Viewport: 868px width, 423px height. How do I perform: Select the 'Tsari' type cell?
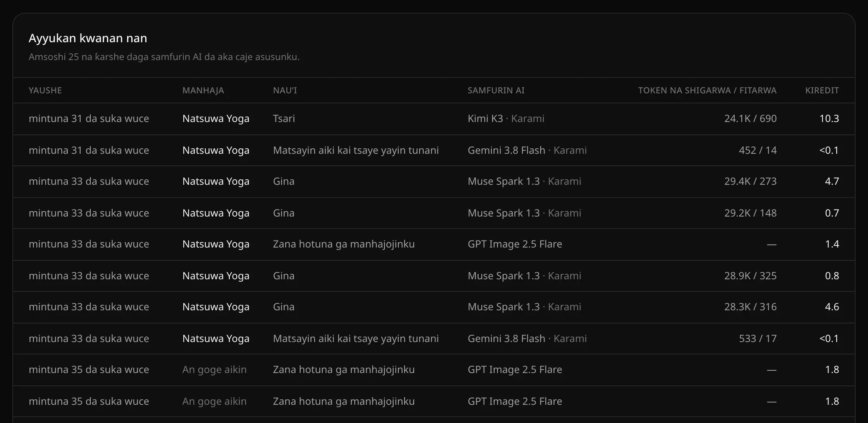coord(284,119)
